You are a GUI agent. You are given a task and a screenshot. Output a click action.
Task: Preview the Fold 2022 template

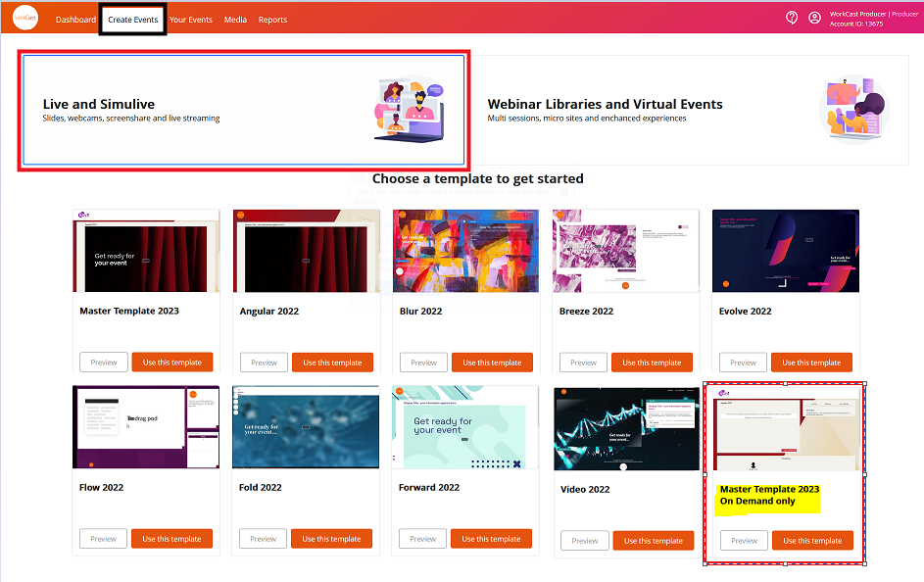[x=263, y=539]
